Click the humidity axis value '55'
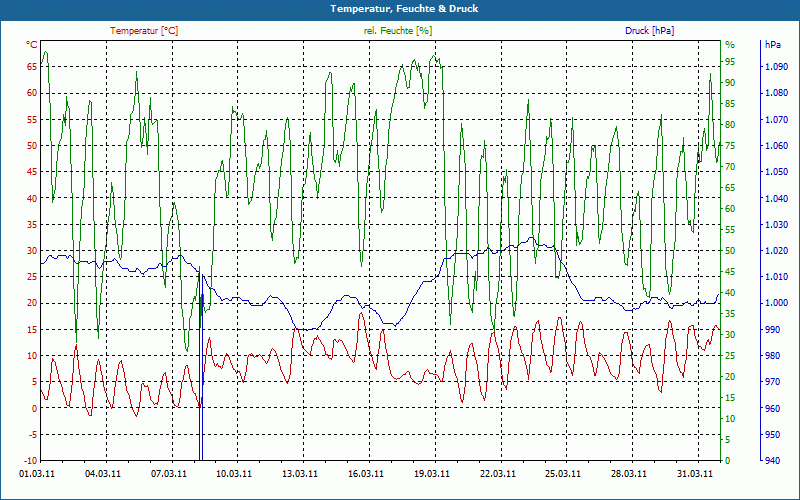This screenshot has width=800, height=500. tap(730, 230)
